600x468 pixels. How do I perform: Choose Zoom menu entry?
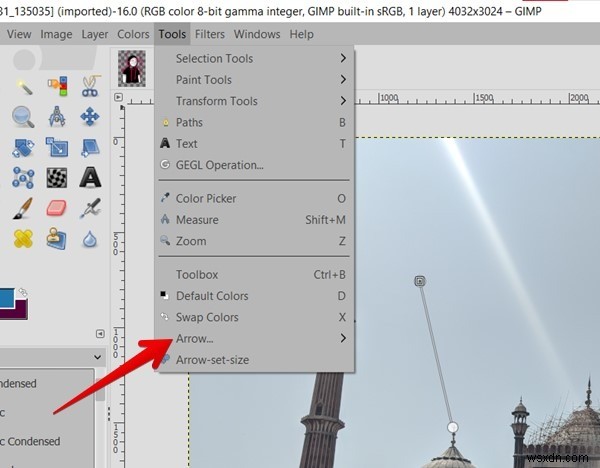[x=254, y=241]
